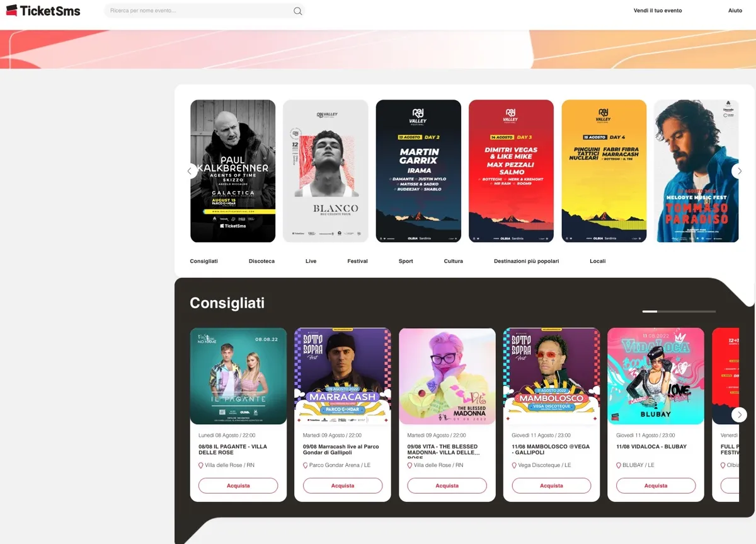
Task: Click the Consigliati carousel progress bar
Action: tap(679, 311)
